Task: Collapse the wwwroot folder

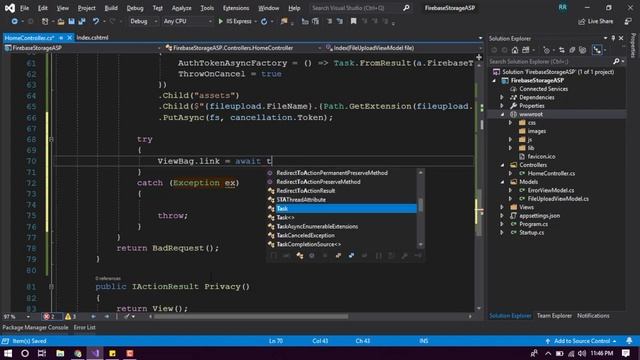Action: [502, 114]
